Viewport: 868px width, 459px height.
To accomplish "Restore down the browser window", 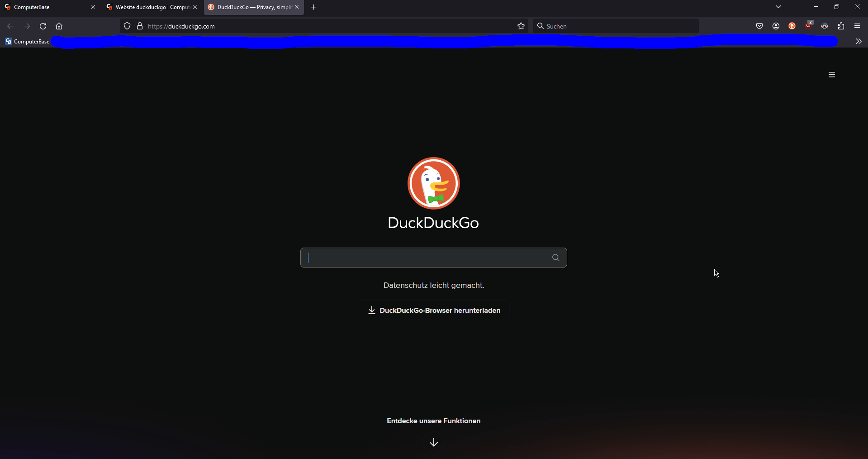I will pyautogui.click(x=836, y=7).
